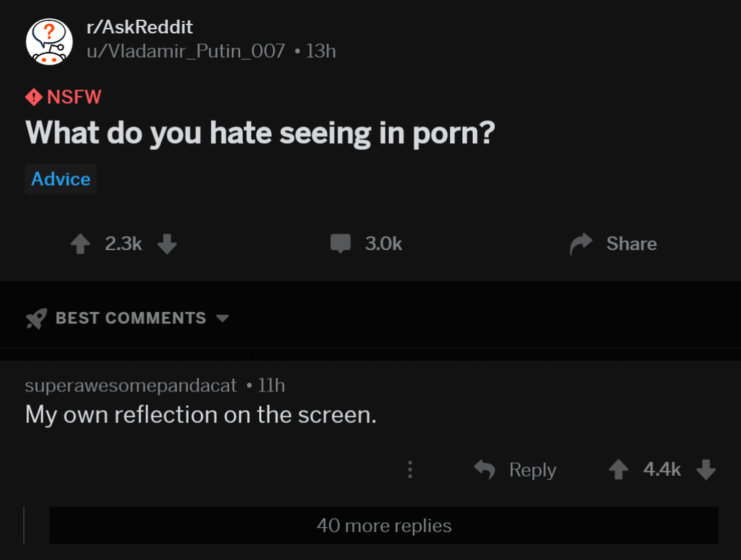Screen dimensions: 741x560
Task: Open the post title
Action: pyautogui.click(x=260, y=133)
